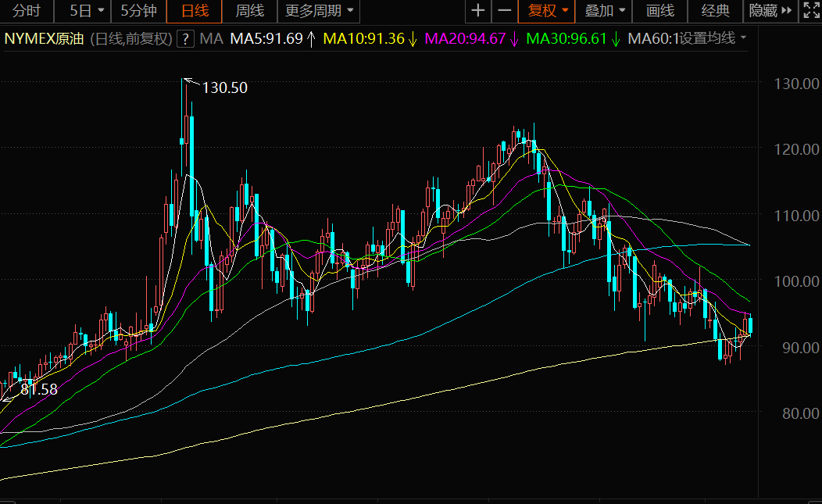Open the 设置均线 moving average settings
The image size is (822, 504).
[x=712, y=38]
